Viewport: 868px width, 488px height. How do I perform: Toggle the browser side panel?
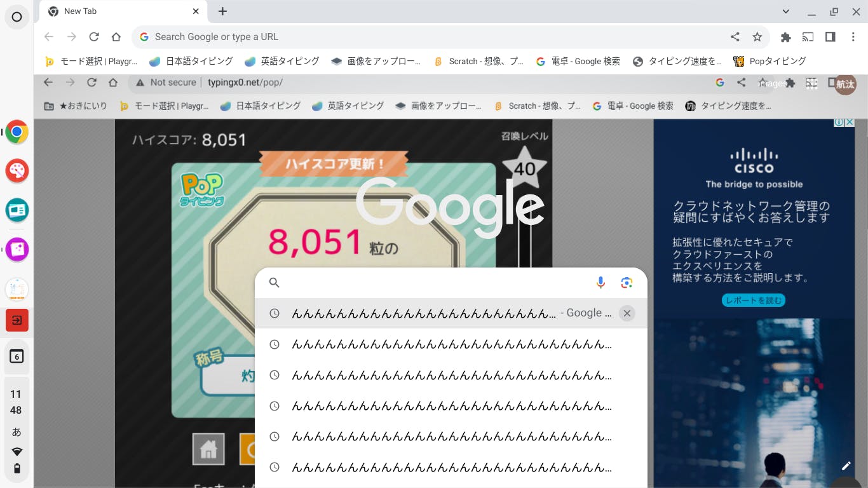[830, 37]
